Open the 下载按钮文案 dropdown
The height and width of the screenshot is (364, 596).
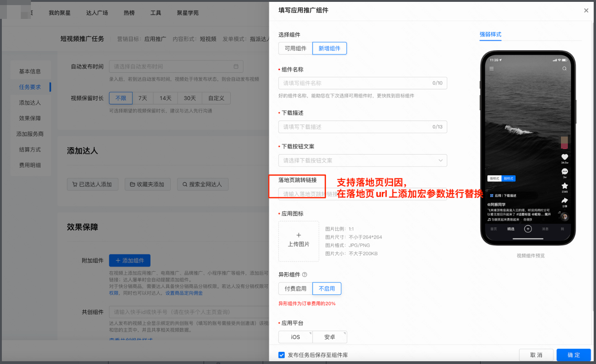pyautogui.click(x=362, y=161)
